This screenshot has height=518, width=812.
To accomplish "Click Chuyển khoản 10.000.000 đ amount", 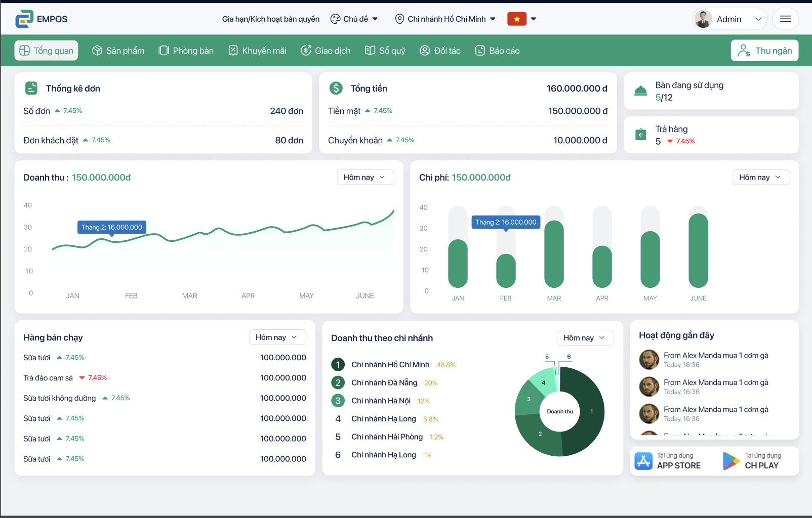I will (580, 140).
